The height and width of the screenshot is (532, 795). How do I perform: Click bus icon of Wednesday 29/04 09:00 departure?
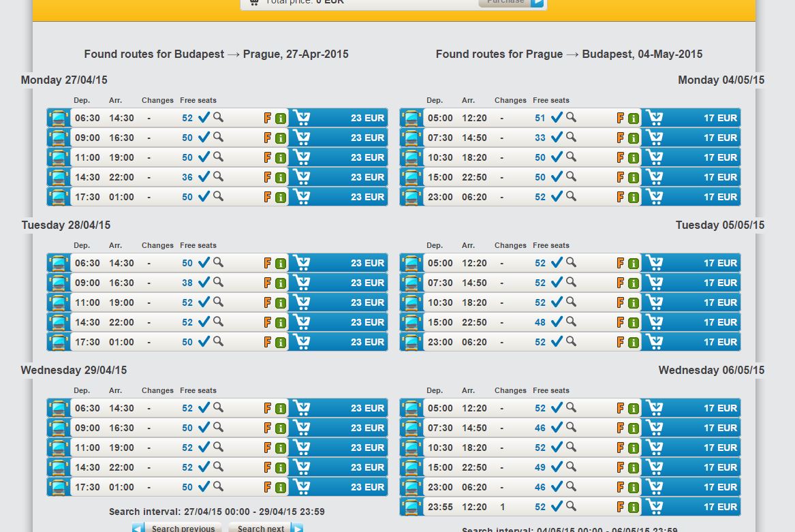59,428
